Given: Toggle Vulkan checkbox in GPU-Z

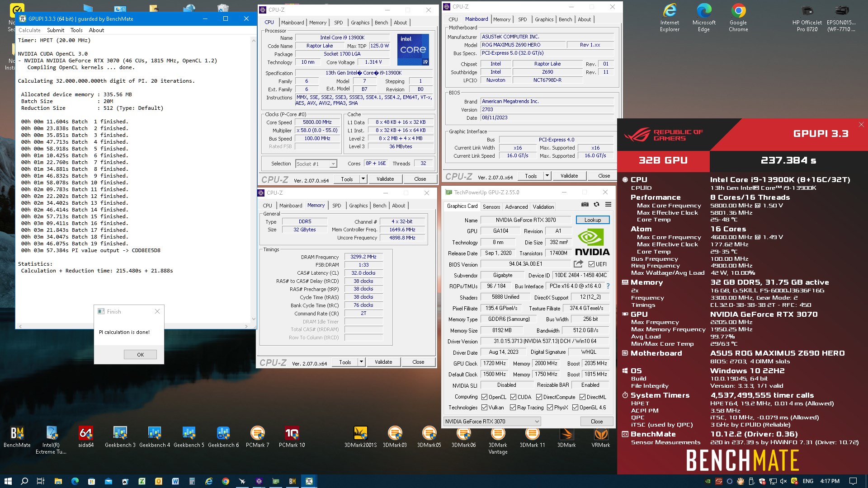Looking at the screenshot, I should click(x=484, y=408).
